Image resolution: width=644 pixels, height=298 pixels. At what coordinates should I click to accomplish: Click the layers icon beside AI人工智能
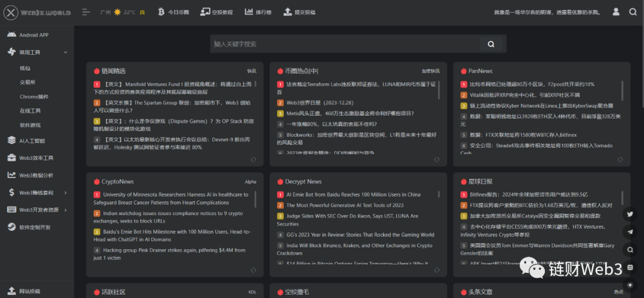[x=11, y=141]
